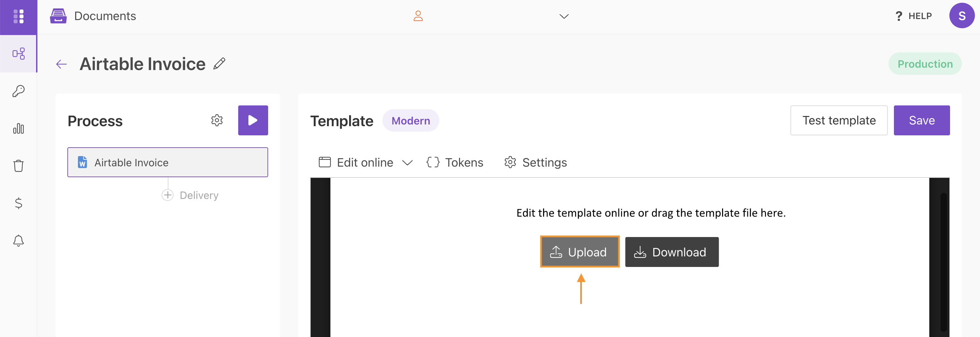Save the Airtable Invoice template
The height and width of the screenshot is (337, 980).
pos(922,120)
